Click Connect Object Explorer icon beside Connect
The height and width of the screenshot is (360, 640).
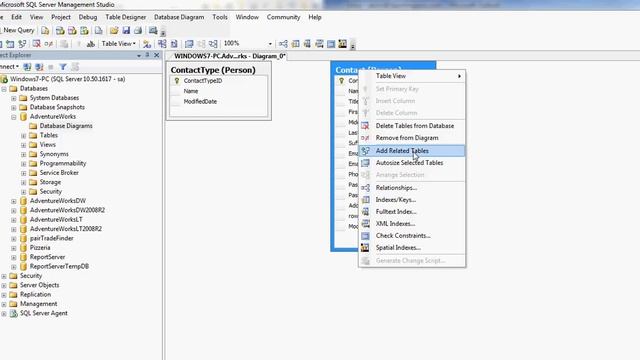tap(27, 67)
